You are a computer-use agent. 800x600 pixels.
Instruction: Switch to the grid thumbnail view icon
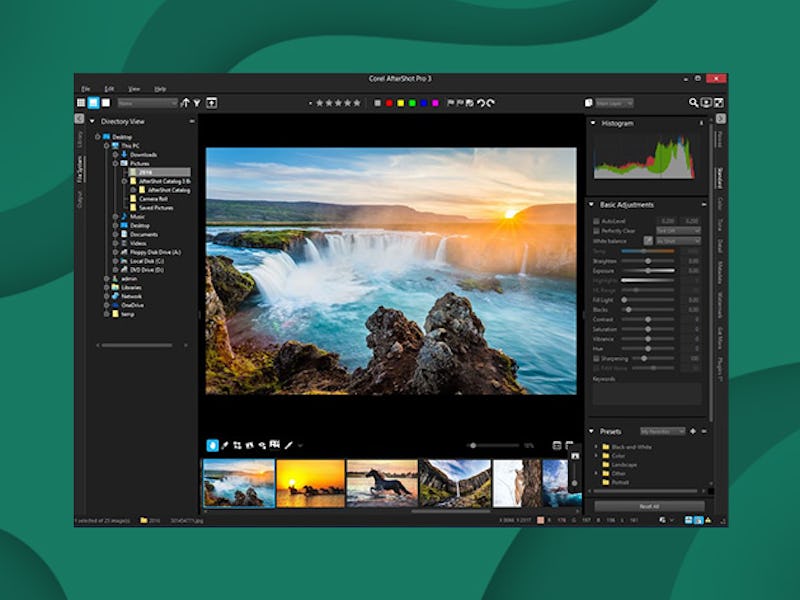81,103
